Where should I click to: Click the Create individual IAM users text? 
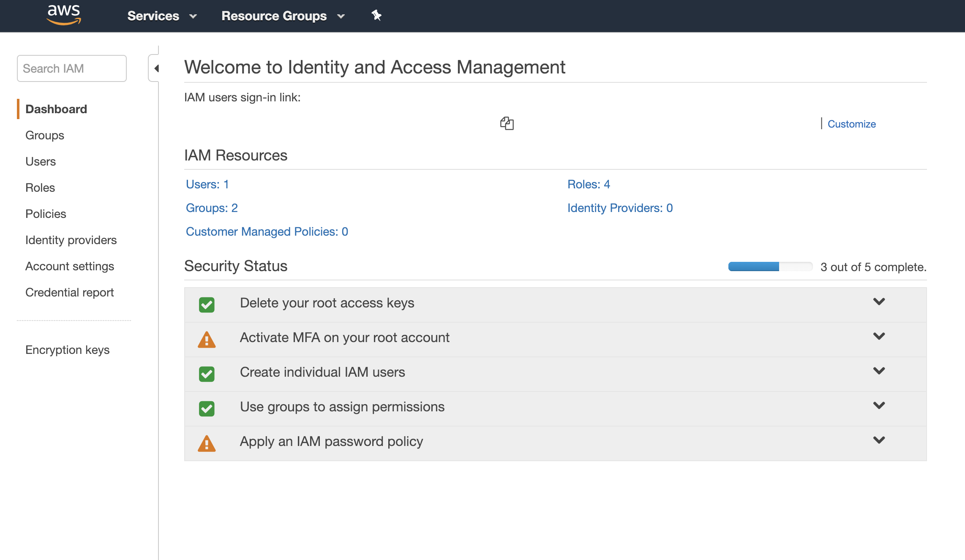tap(322, 372)
